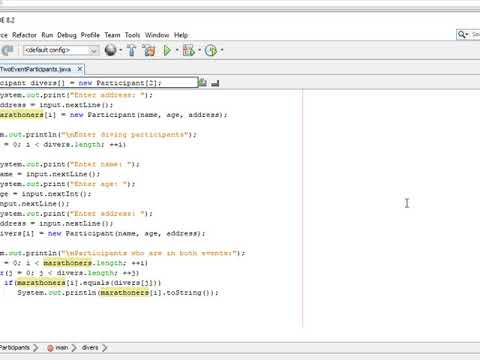Click the Profile Project clock icon

coord(211,51)
